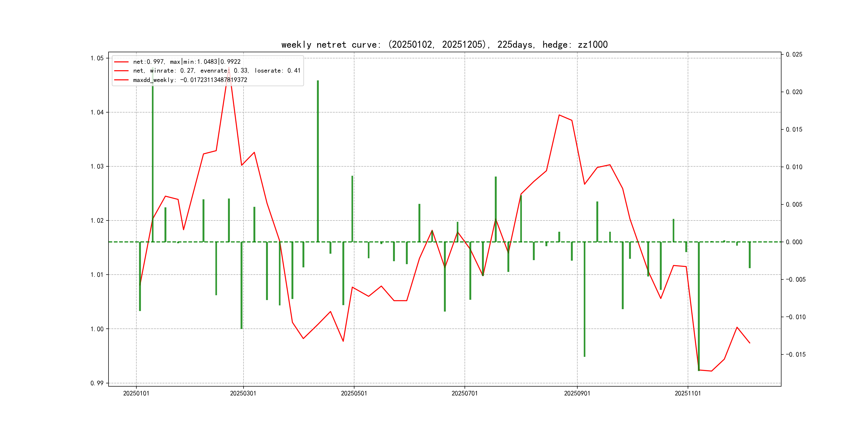Click the 0.025 right axis tick label
868x434 pixels.
pos(794,55)
